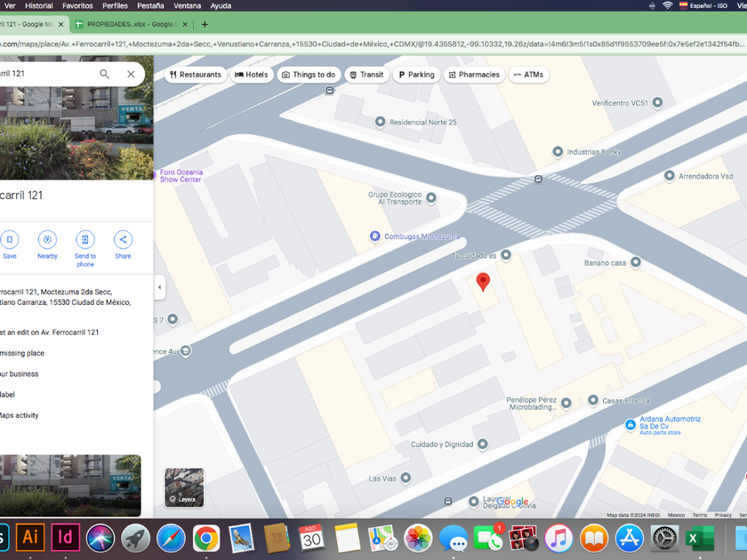Image resolution: width=747 pixels, height=560 pixels.
Task: Show Pharmacies on the map
Action: tap(474, 75)
